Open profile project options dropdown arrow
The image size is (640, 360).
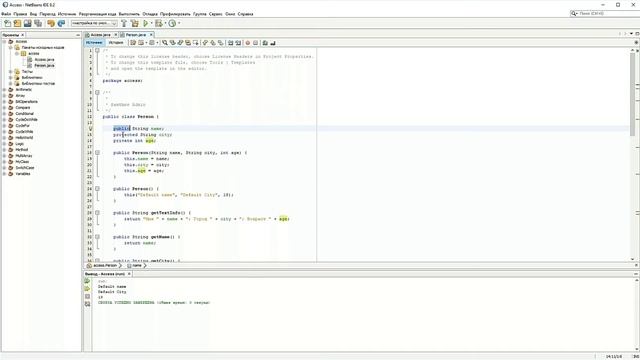click(179, 23)
